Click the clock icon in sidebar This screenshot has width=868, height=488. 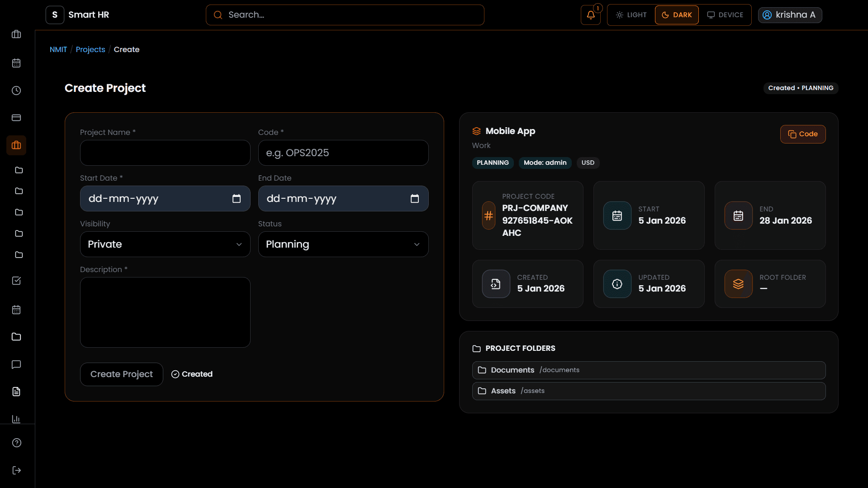[16, 91]
